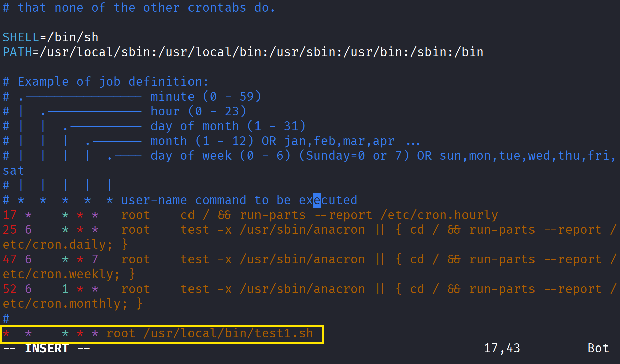Click minute value 47 in weekly job
The image size is (620, 364).
[x=10, y=259]
